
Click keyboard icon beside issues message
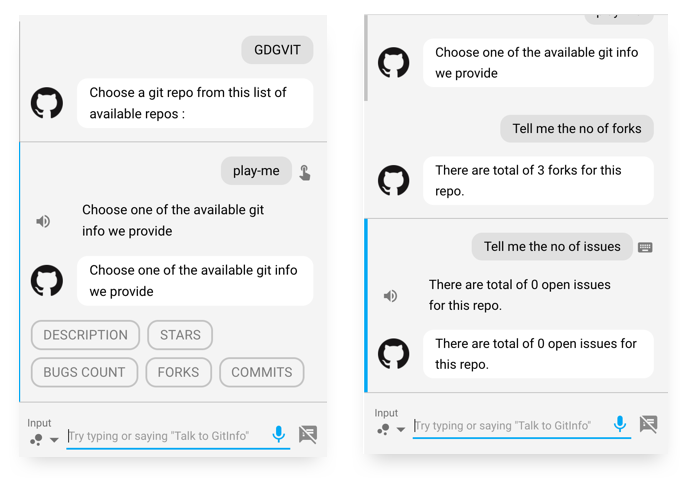point(645,247)
